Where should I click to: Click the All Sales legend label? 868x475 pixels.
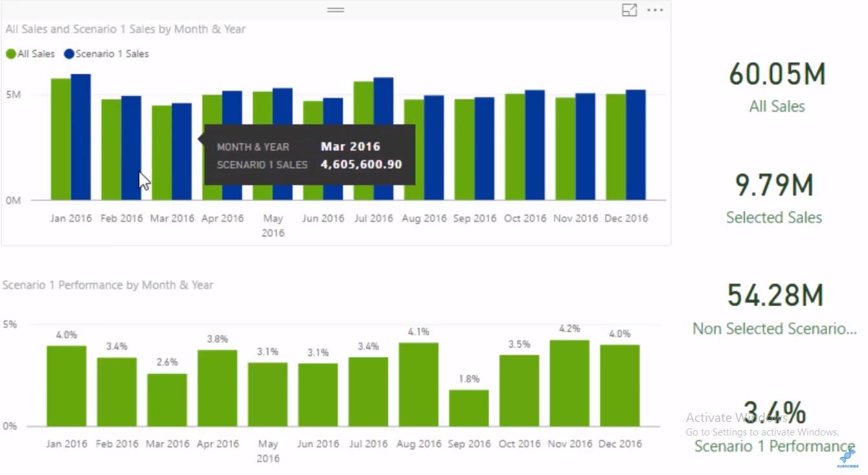36,54
